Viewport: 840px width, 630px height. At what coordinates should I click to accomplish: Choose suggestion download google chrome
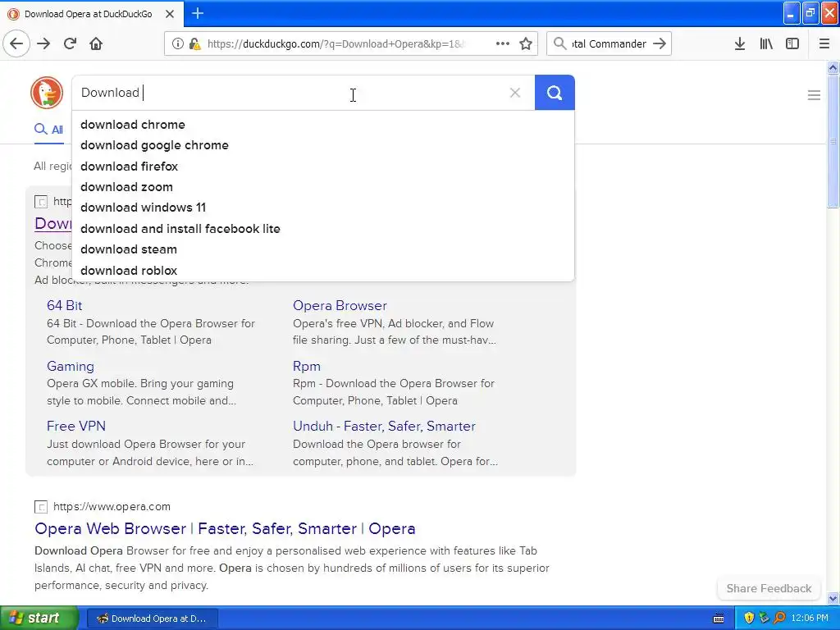pos(323,145)
